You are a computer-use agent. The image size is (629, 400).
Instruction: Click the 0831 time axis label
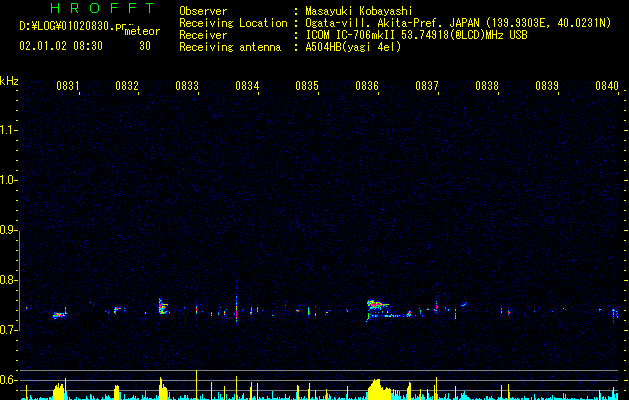(x=68, y=86)
